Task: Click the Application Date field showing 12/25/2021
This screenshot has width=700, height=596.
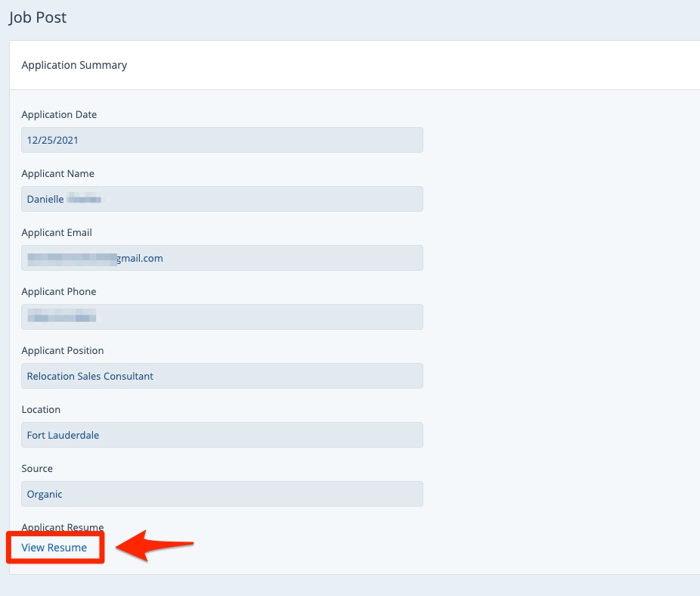Action: pyautogui.click(x=221, y=140)
